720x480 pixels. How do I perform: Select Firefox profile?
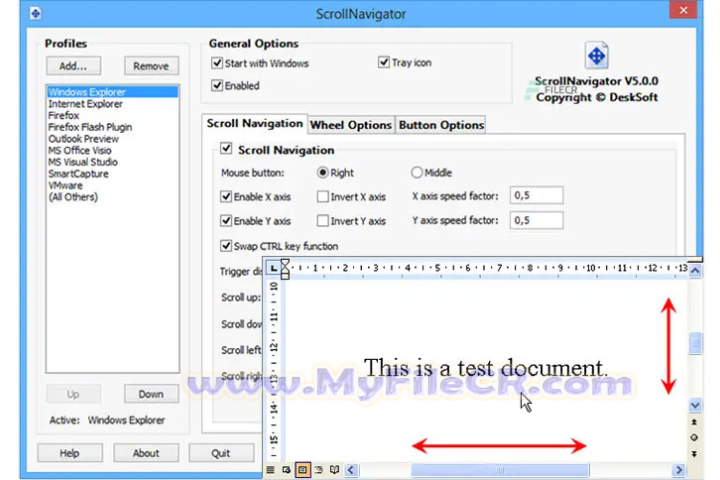point(112,115)
